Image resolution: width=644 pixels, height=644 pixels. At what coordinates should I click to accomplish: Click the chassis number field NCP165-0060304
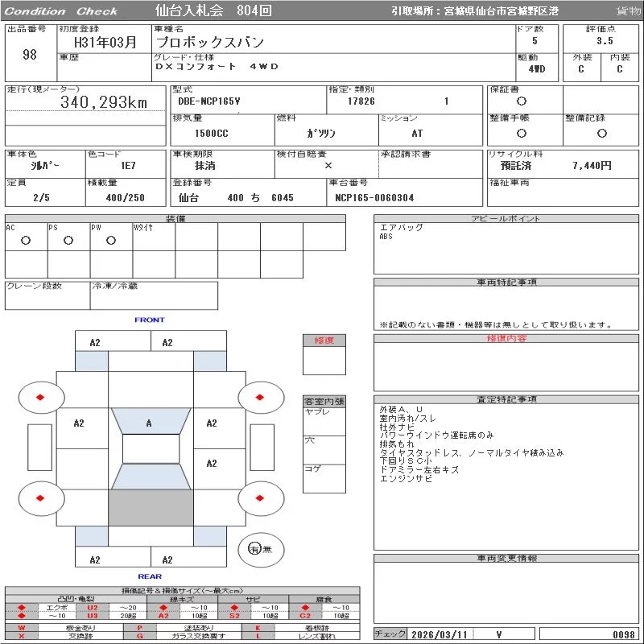coord(374,197)
